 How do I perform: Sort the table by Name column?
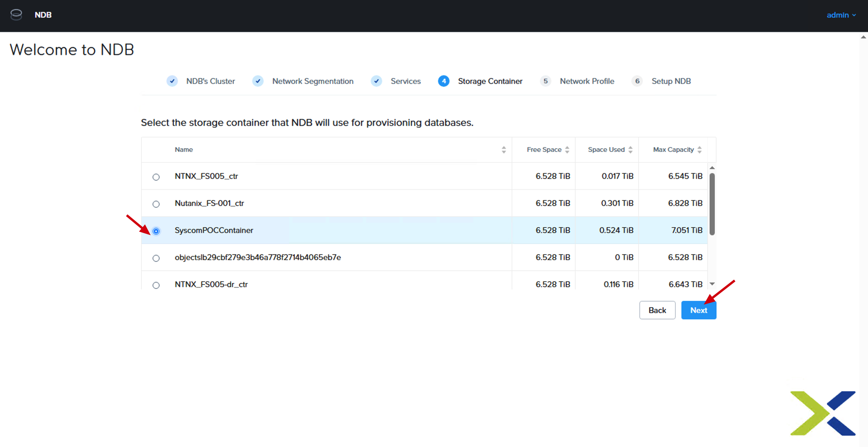[x=504, y=150]
